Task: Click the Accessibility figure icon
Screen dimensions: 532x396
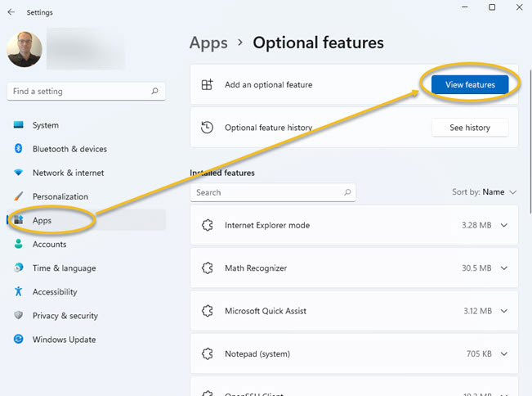Action: click(19, 291)
